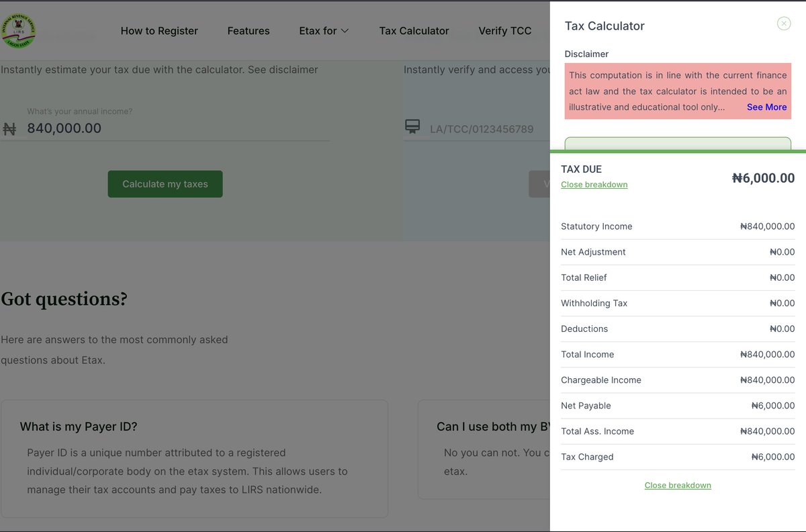
Task: Click See More in disclaimer
Action: 766,107
